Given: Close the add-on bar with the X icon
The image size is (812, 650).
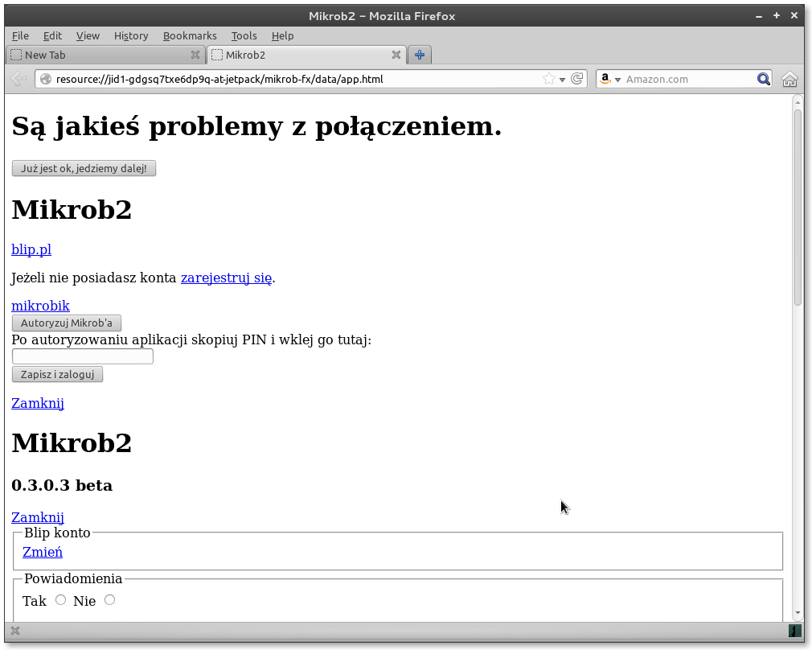Looking at the screenshot, I should (x=14, y=631).
